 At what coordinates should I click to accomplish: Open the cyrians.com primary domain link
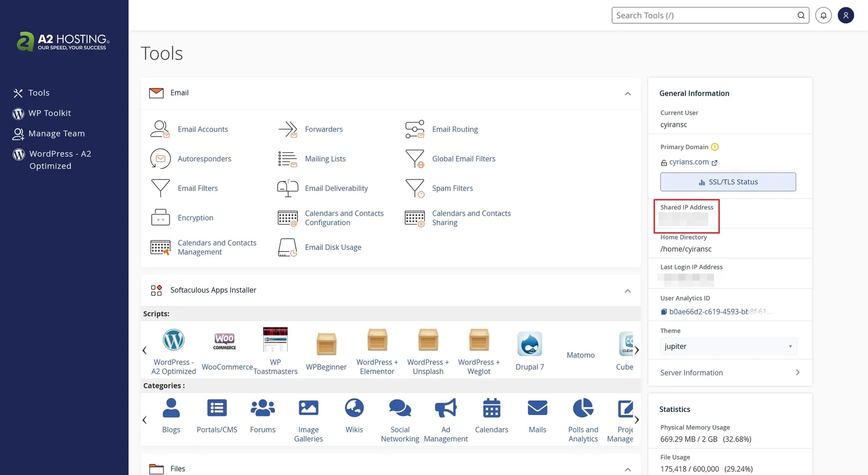[689, 163]
